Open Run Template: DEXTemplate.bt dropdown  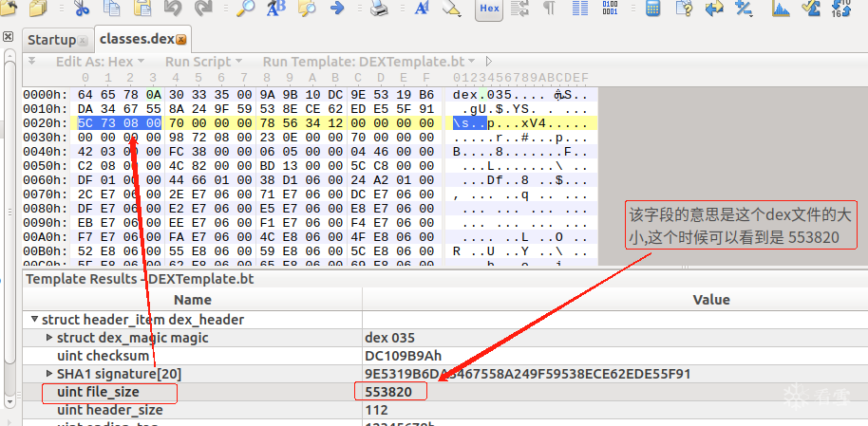point(368,62)
